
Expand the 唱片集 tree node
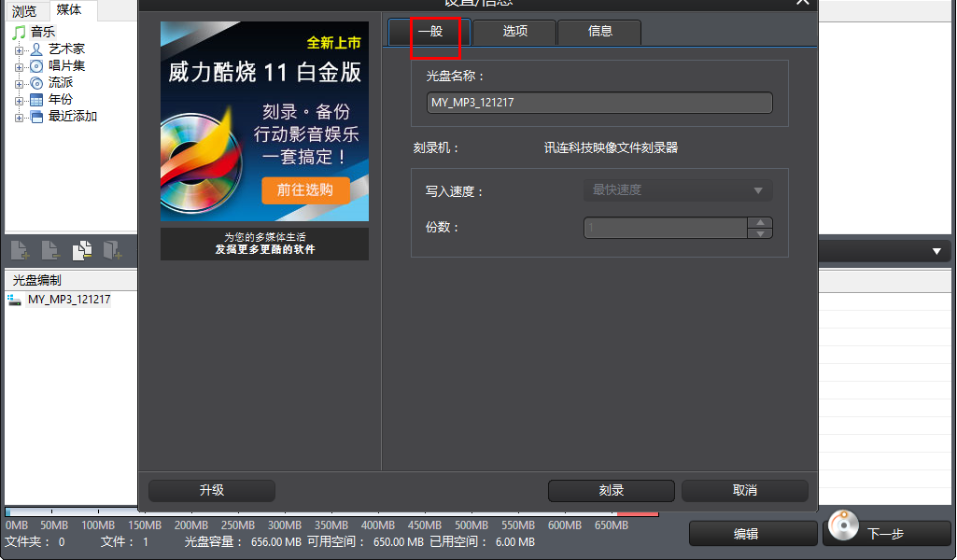[x=19, y=67]
